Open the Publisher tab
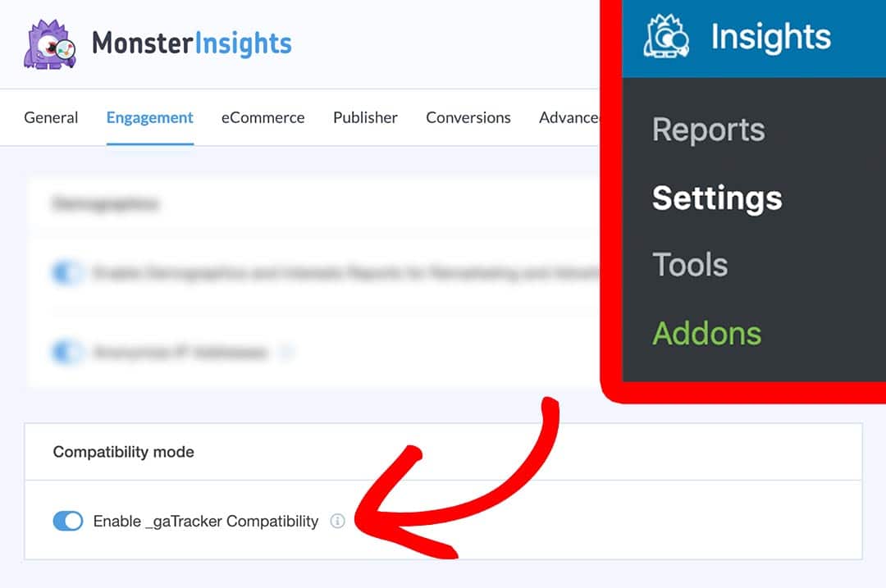This screenshot has height=588, width=886. (x=365, y=118)
